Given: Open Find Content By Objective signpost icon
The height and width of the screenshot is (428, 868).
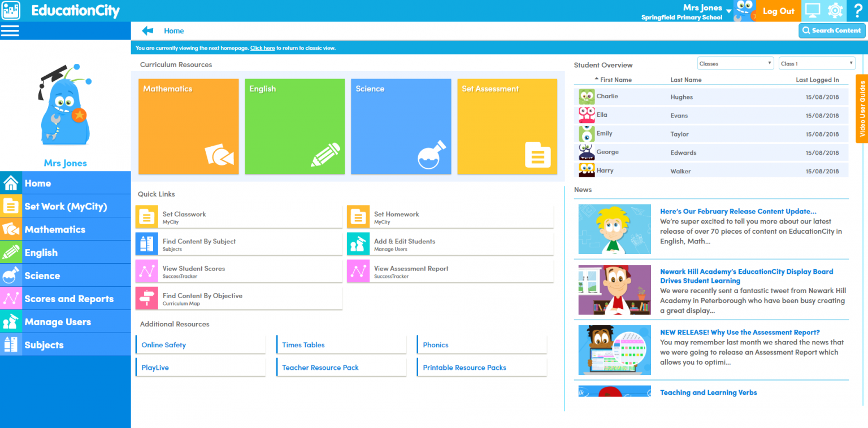Looking at the screenshot, I should pos(147,298).
